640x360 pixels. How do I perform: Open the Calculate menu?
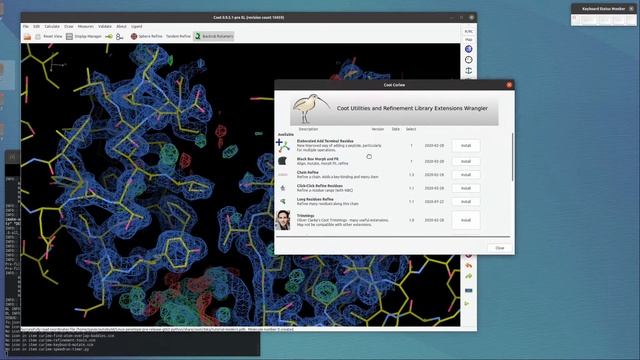coord(52,27)
